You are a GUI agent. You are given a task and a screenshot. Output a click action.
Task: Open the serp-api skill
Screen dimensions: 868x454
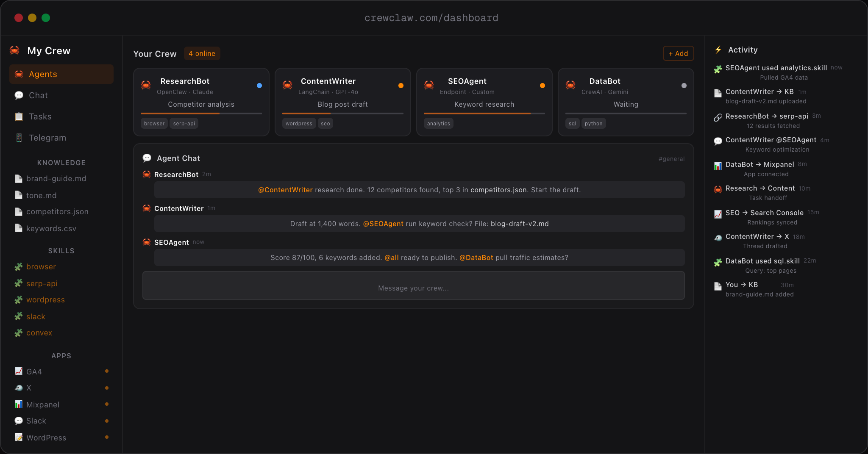click(x=42, y=283)
